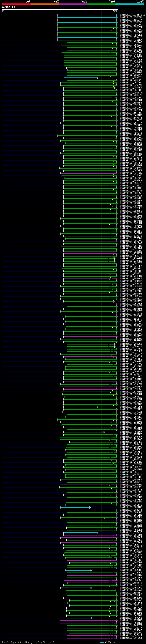Image resolution: width=146 pixels, height=644 pixels.
Task: Select the UniRef100_B3U2A2 label
Action: [131, 42]
